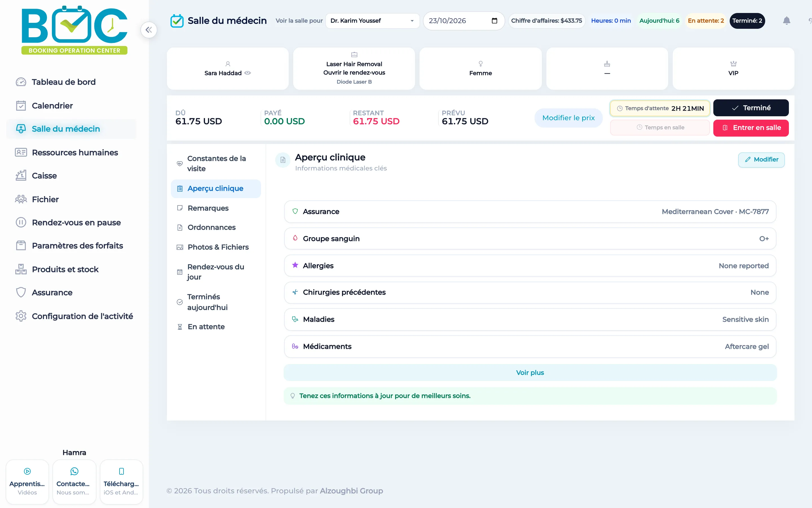Click the Médicaments pill icon
The image size is (812, 508).
295,346
